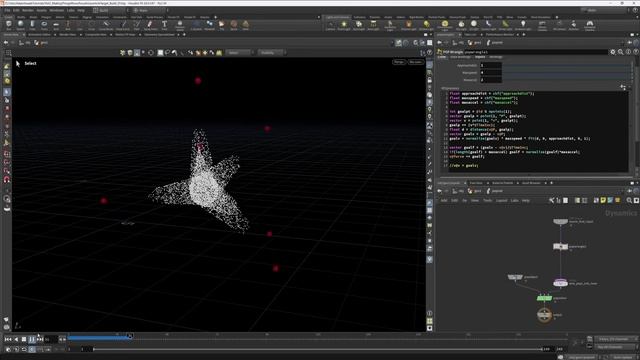Select the Torus shelf tool

[x=44, y=25]
